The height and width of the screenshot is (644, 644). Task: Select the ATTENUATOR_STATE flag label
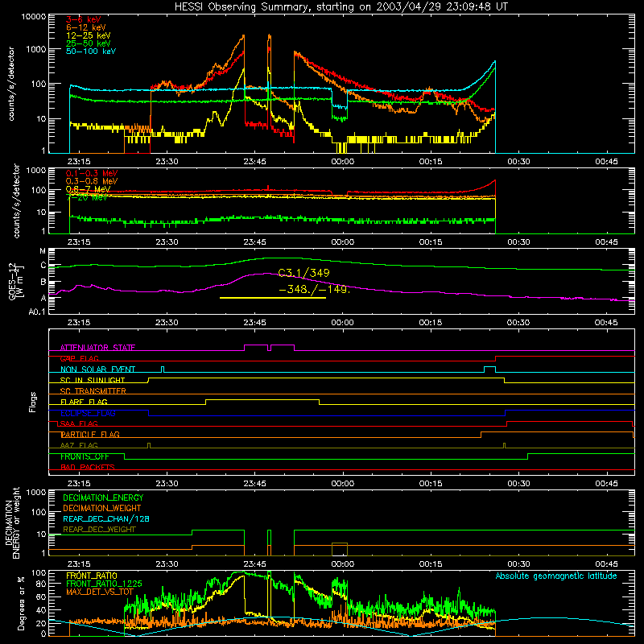(x=97, y=348)
